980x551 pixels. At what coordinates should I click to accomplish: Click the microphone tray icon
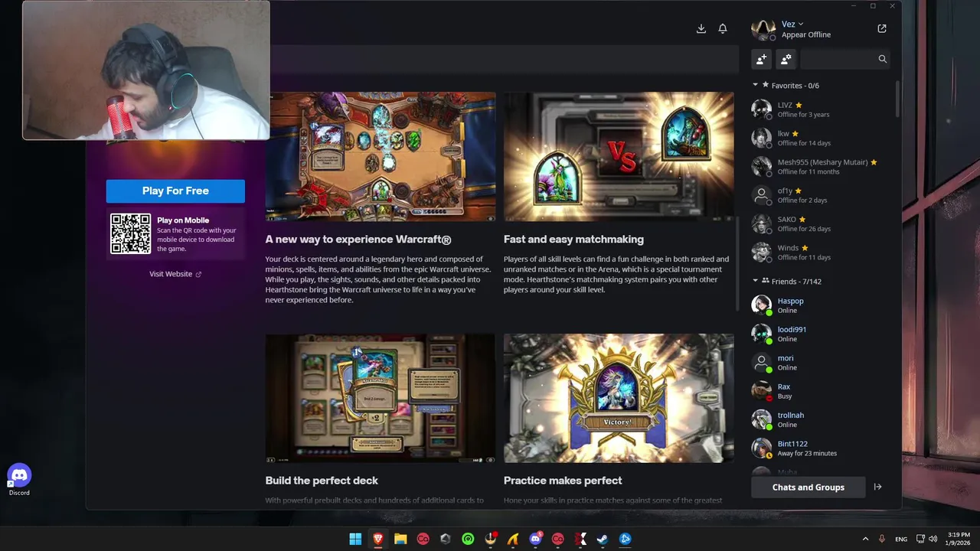tap(883, 539)
